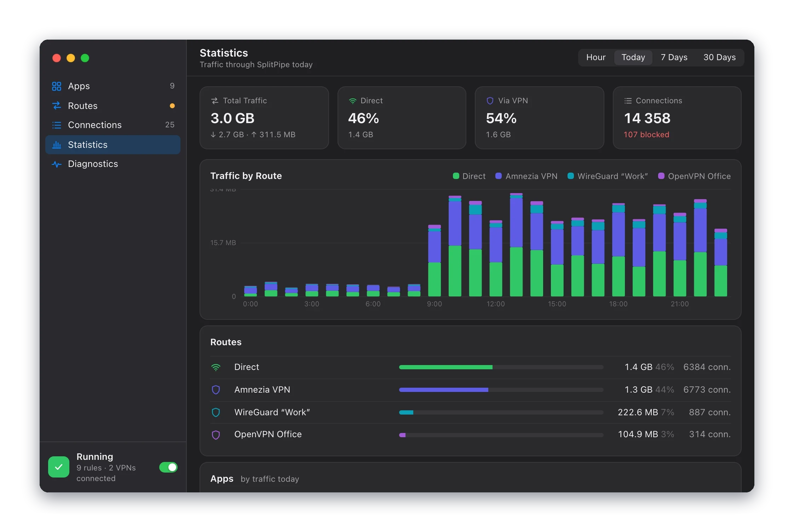Click the "3.0 GB" total traffic value

(x=232, y=118)
